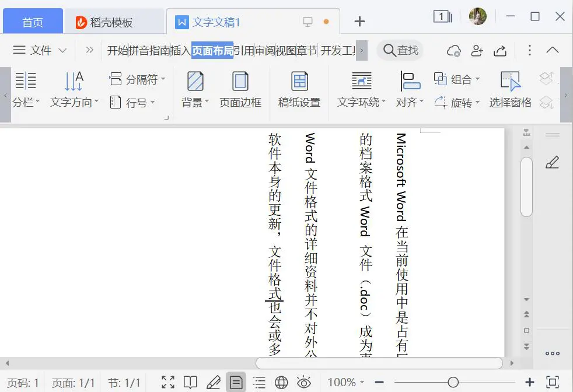Toggle the annotation pen in the status bar
The width and height of the screenshot is (573, 392).
point(214,382)
